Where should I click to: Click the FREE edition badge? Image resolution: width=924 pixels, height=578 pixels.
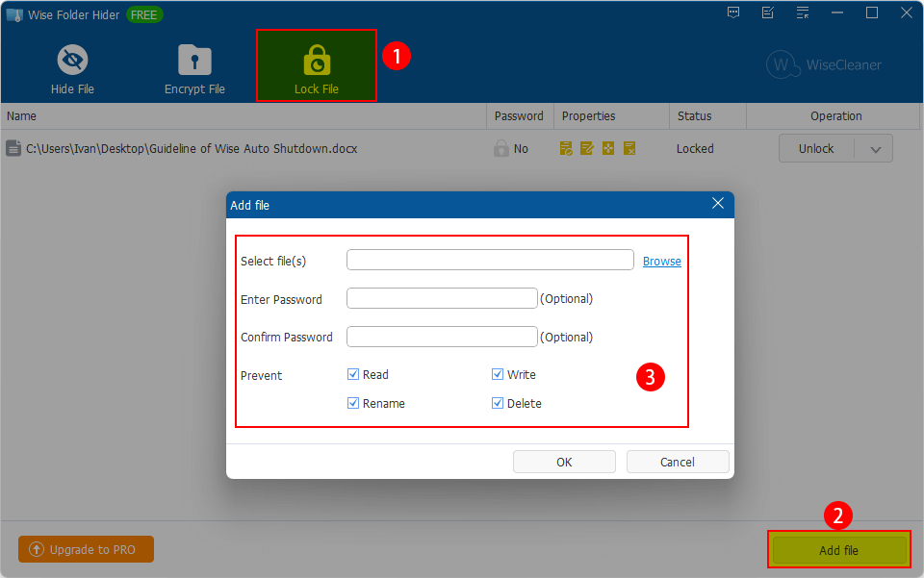point(143,14)
